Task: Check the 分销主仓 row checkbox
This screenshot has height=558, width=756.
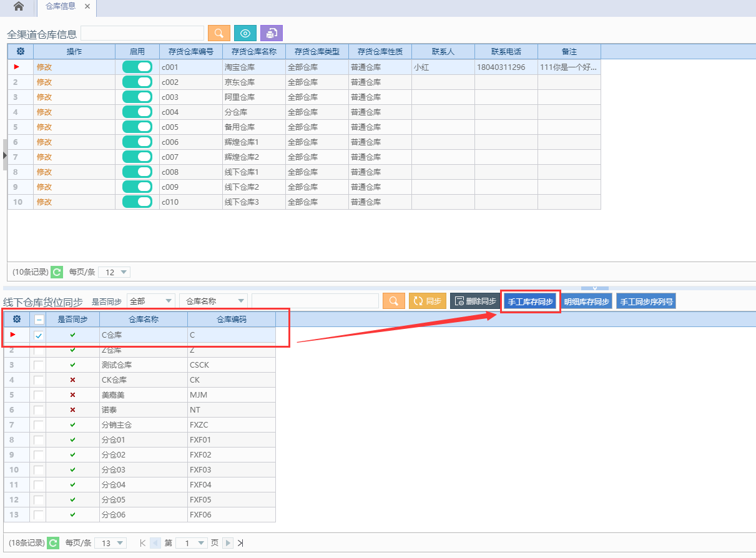Action: [x=39, y=425]
